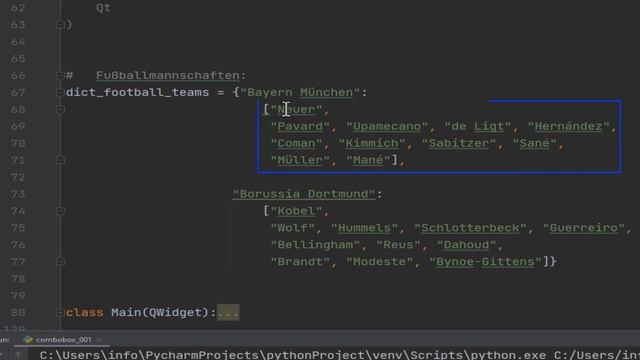
Task: Click line number 62 in gutter
Action: pos(18,8)
